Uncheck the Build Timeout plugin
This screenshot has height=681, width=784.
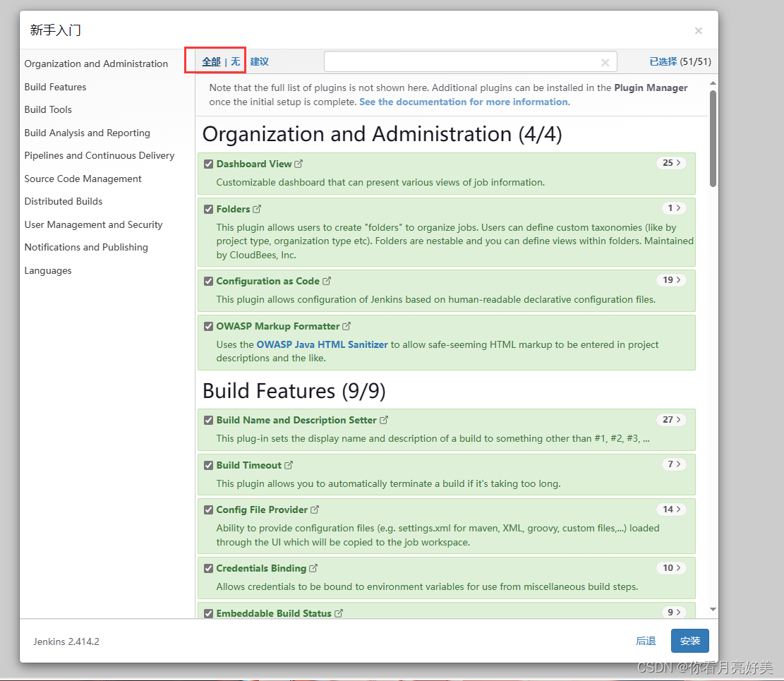(208, 465)
